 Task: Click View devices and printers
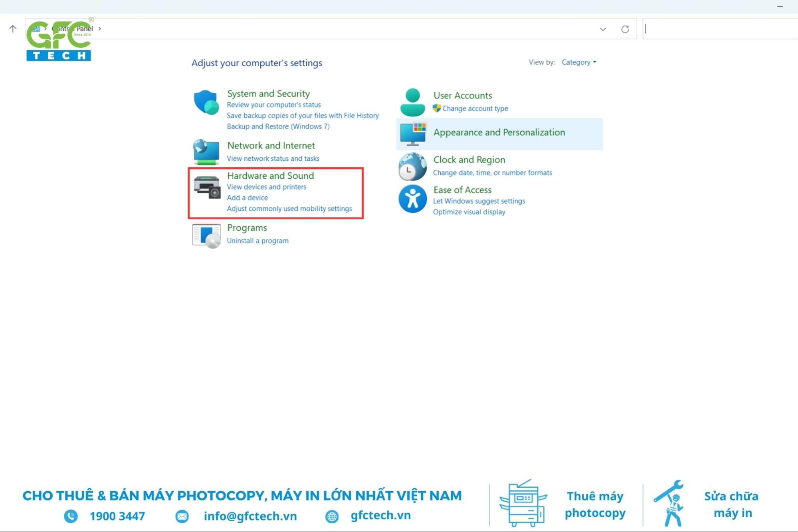click(x=267, y=186)
